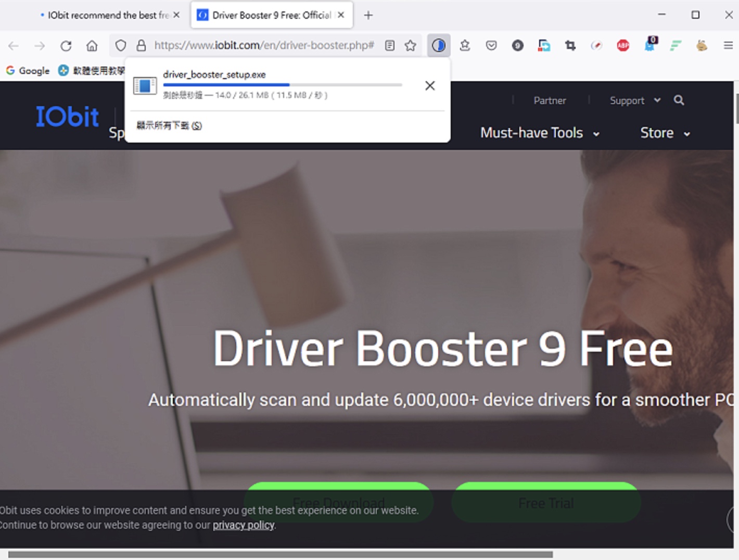Screen dimensions: 739x560
Task: Expand the Must-have Tools menu
Action: point(540,133)
